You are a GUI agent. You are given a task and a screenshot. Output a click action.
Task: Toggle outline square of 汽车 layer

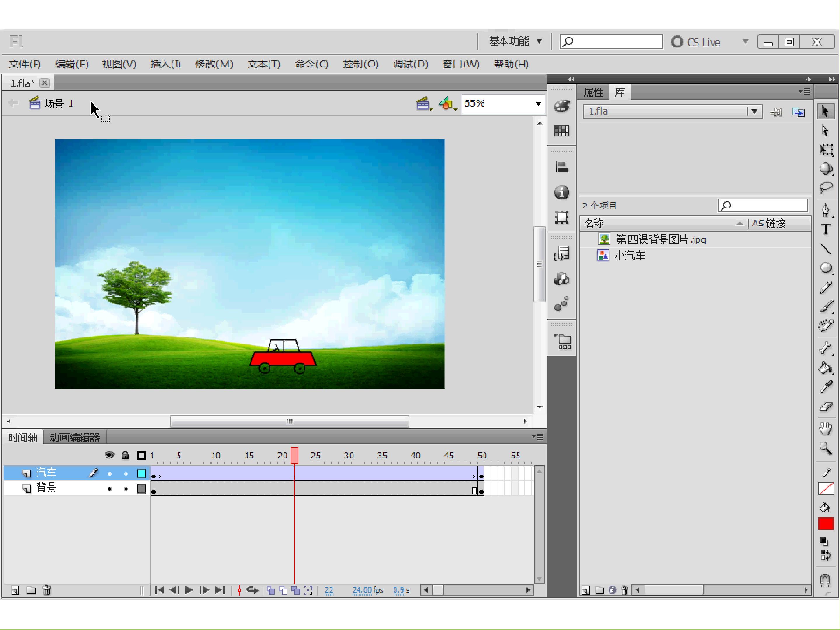tap(142, 474)
